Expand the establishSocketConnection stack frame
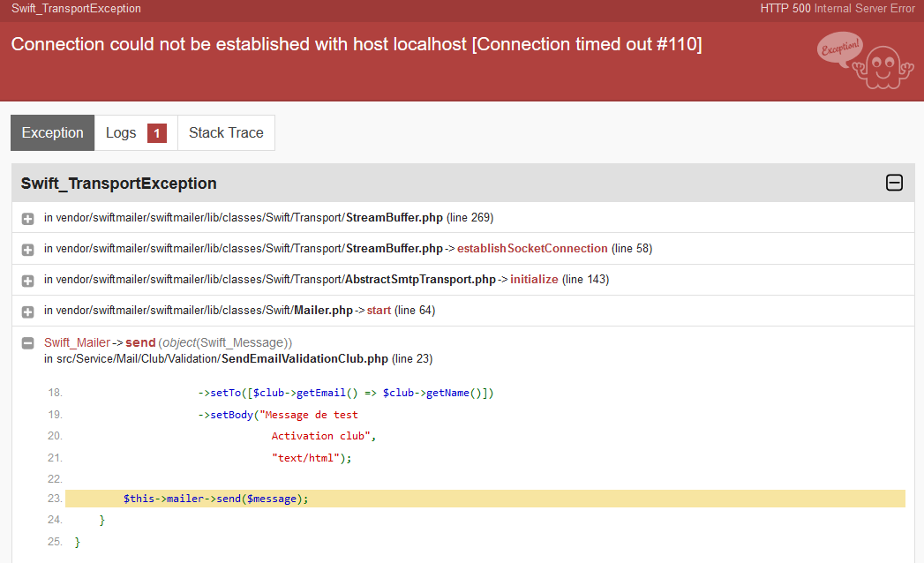This screenshot has width=924, height=563. (x=27, y=248)
